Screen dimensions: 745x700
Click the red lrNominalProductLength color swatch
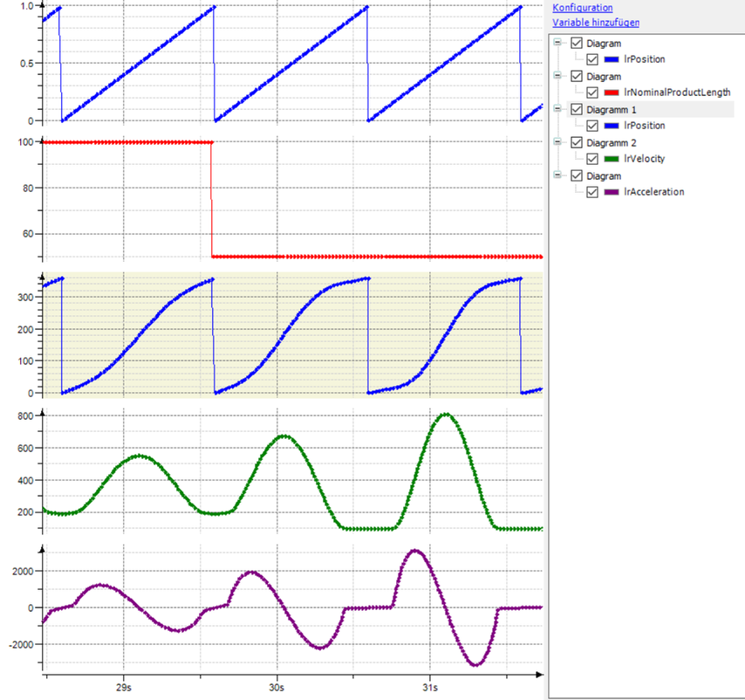(x=611, y=93)
